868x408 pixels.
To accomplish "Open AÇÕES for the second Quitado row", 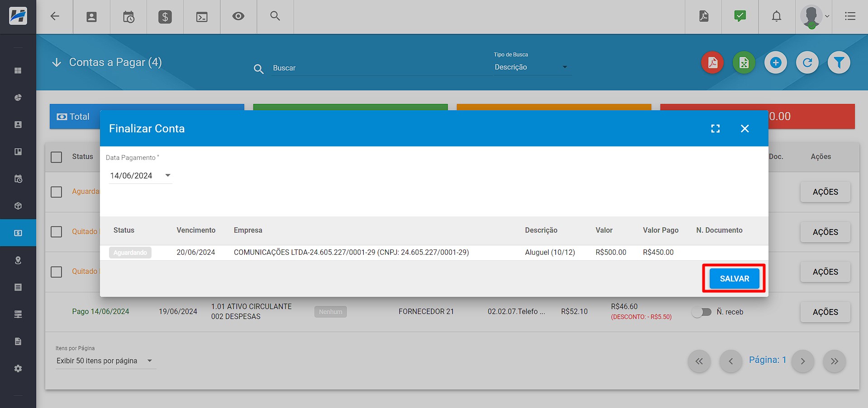I will pos(825,272).
